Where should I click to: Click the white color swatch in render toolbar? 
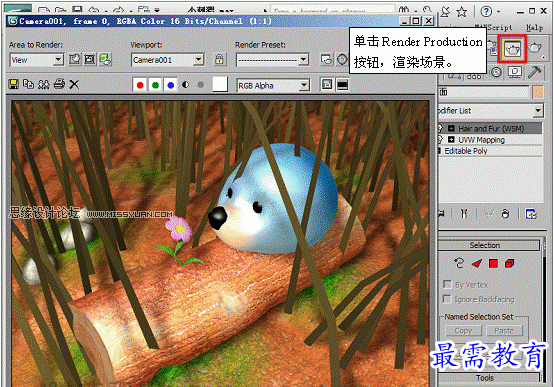click(220, 85)
